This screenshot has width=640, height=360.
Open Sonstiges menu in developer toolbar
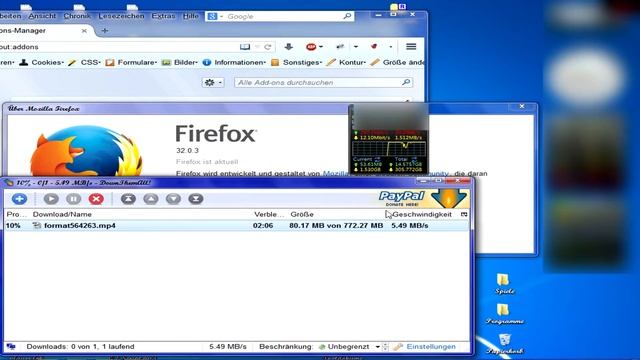click(297, 62)
